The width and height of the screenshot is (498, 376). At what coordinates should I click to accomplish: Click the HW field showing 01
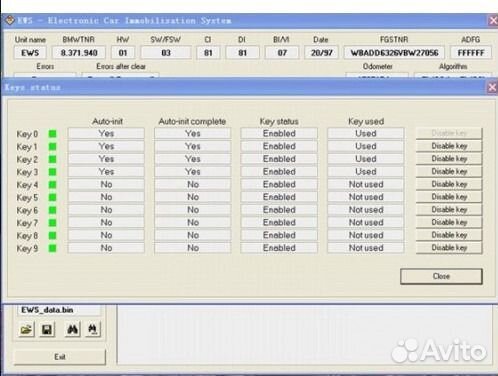click(x=123, y=53)
